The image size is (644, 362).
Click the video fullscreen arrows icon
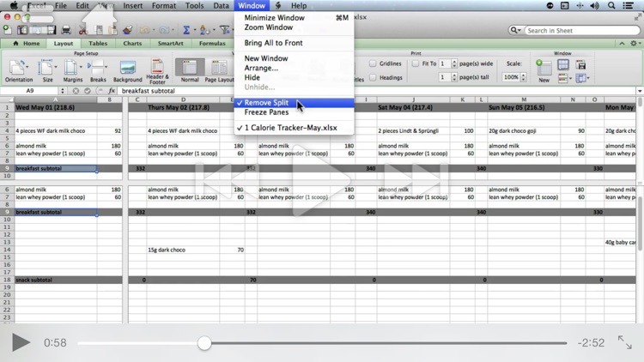[x=625, y=342]
